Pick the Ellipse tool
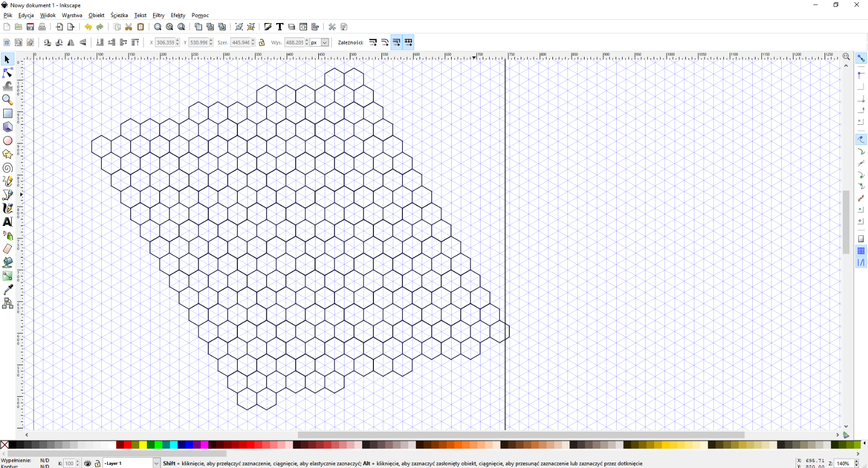 [x=8, y=141]
